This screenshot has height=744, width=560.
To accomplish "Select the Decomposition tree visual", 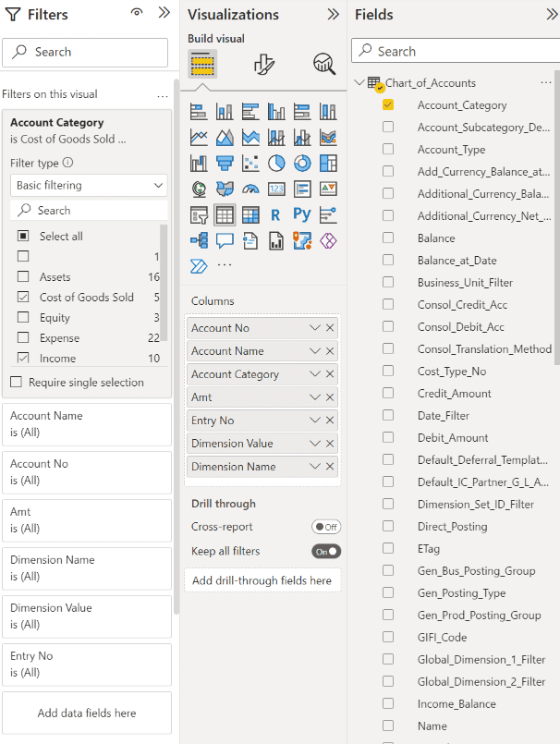I will (x=199, y=240).
